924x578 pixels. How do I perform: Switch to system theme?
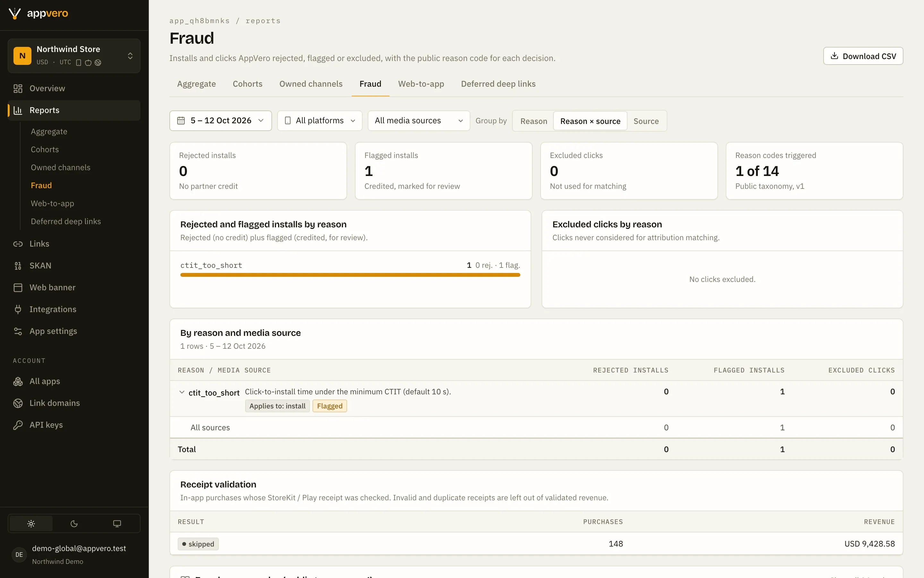117,523
